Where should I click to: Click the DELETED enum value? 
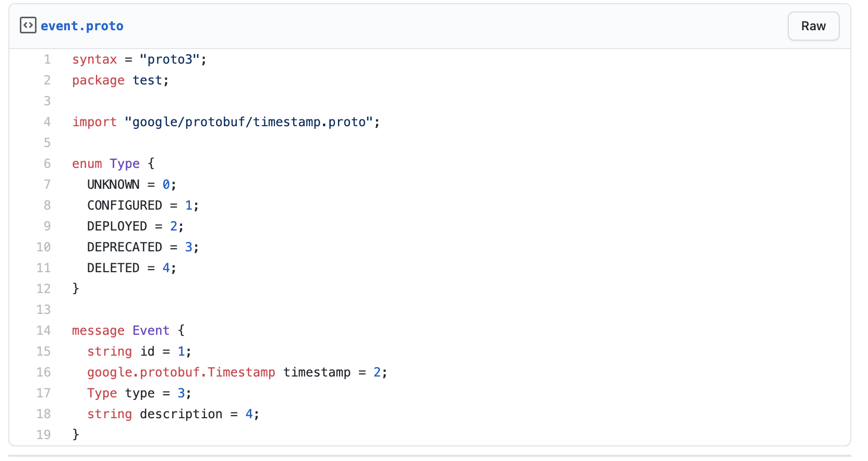pyautogui.click(x=114, y=268)
